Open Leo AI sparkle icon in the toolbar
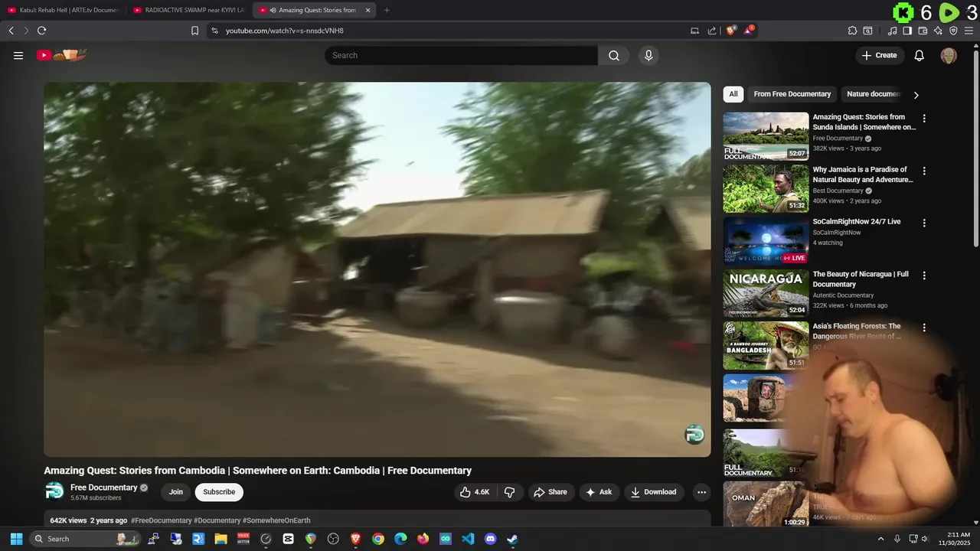 click(x=938, y=31)
